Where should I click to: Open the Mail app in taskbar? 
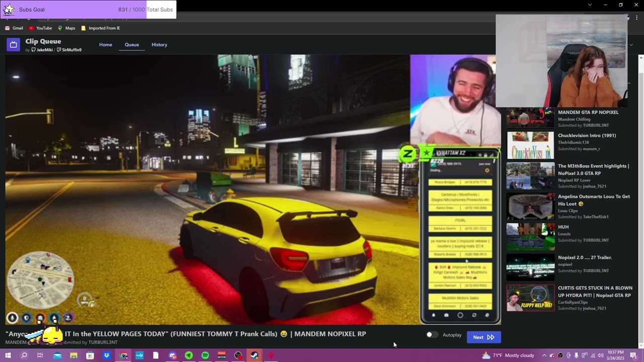coord(57,355)
